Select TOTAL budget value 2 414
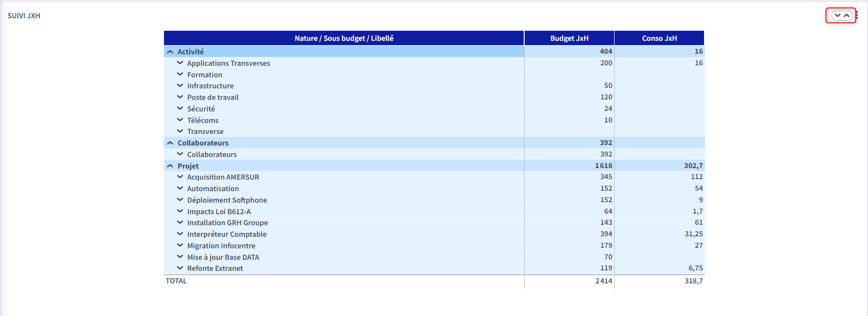868x316 pixels. (x=604, y=281)
